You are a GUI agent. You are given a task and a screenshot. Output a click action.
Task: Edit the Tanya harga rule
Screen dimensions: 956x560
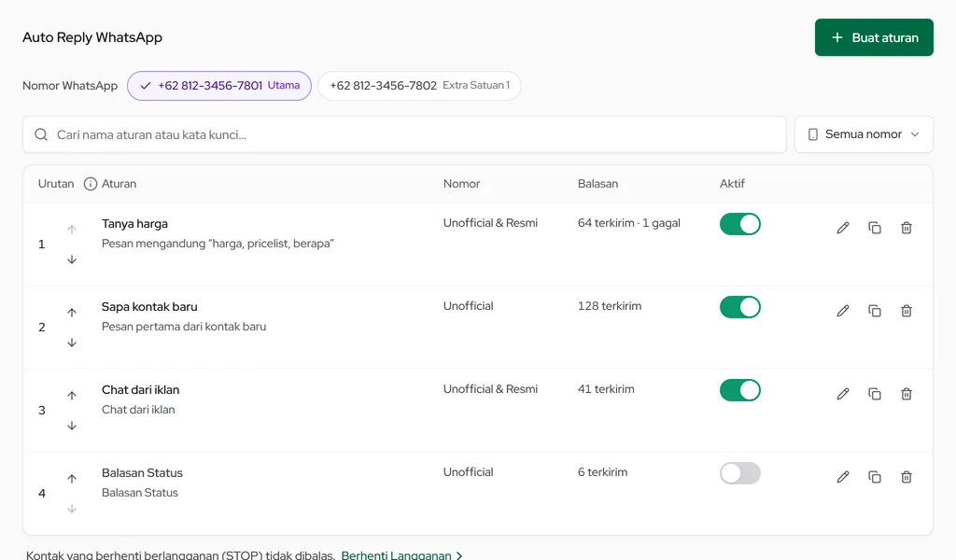(x=843, y=228)
